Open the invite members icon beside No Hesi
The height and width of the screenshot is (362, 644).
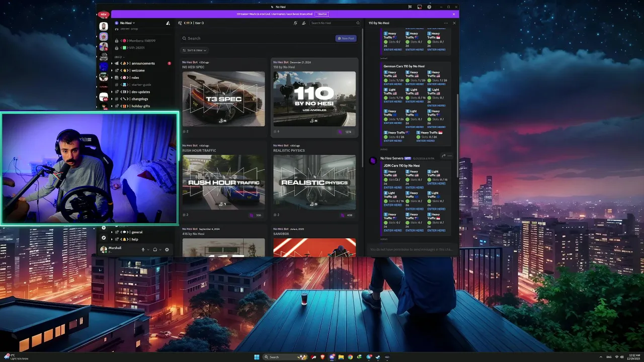[168, 23]
